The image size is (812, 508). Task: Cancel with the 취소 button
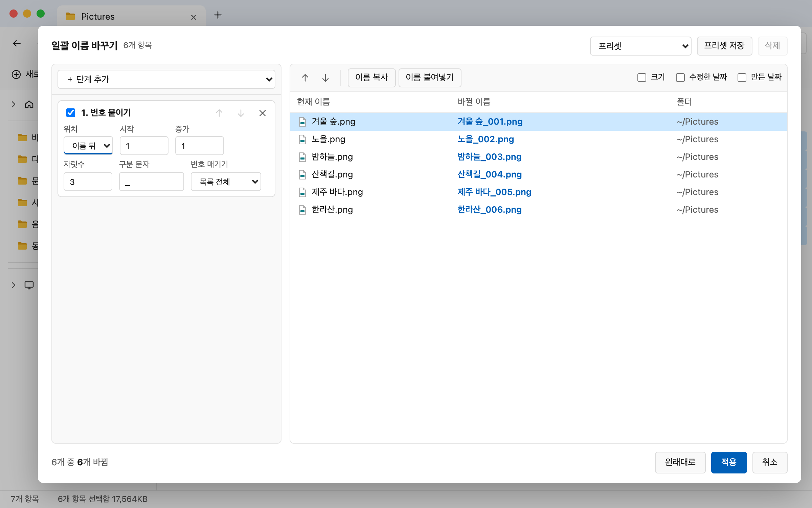coord(770,462)
